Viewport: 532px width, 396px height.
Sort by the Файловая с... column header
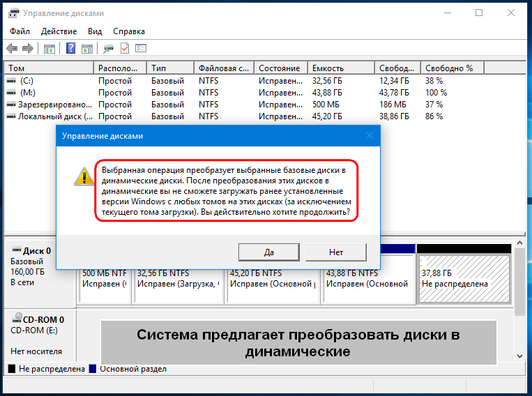pyautogui.click(x=225, y=68)
